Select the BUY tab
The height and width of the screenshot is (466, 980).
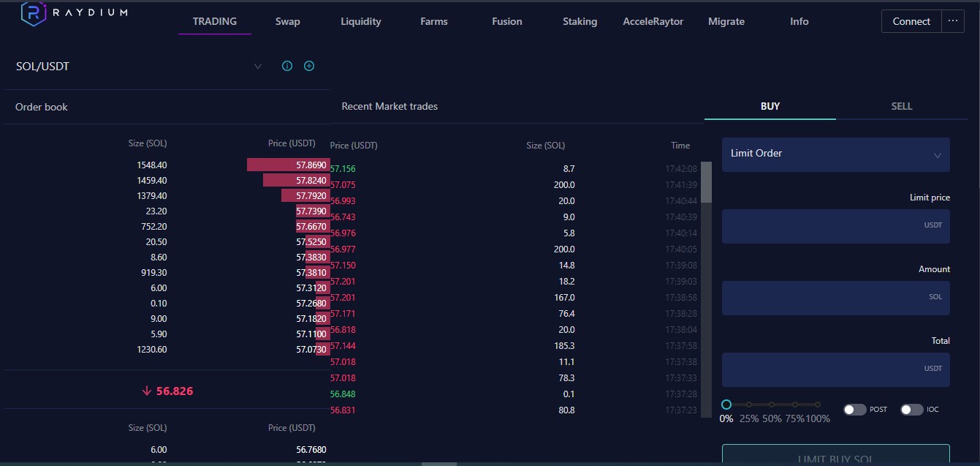770,106
